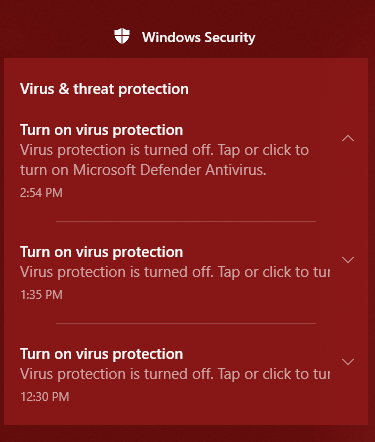Click the Microsoft Defender Antivirus text line
This screenshot has width=375, height=442.
143,170
